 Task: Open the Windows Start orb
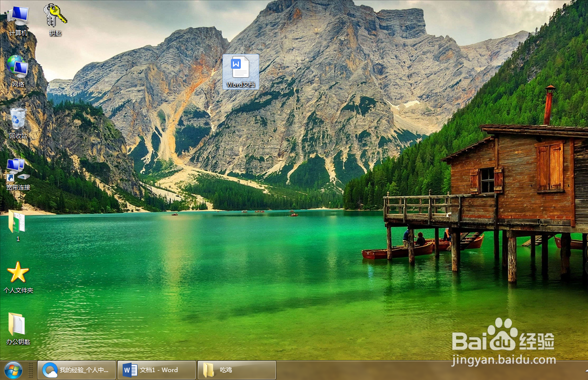click(x=13, y=370)
